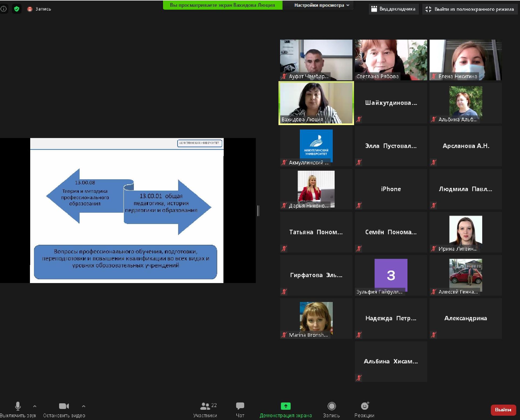Select Светлана Рябова video tile
The height and width of the screenshot is (420, 520).
click(391, 60)
